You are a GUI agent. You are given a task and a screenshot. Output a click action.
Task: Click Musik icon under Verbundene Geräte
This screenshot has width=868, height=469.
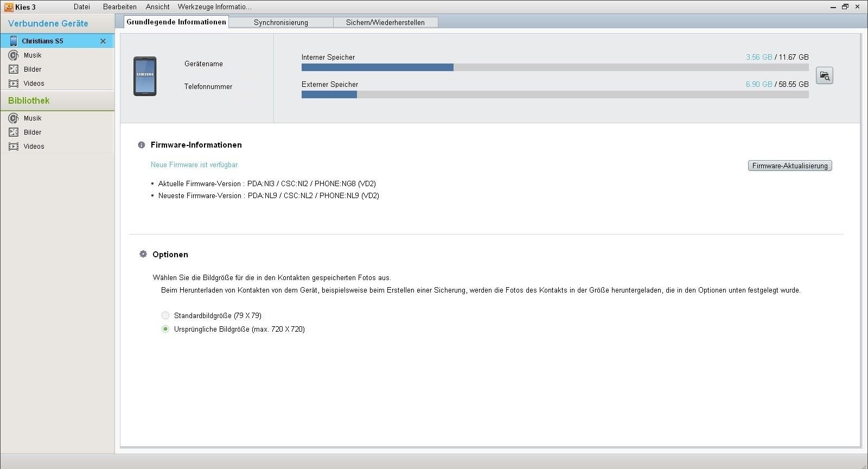(14, 55)
